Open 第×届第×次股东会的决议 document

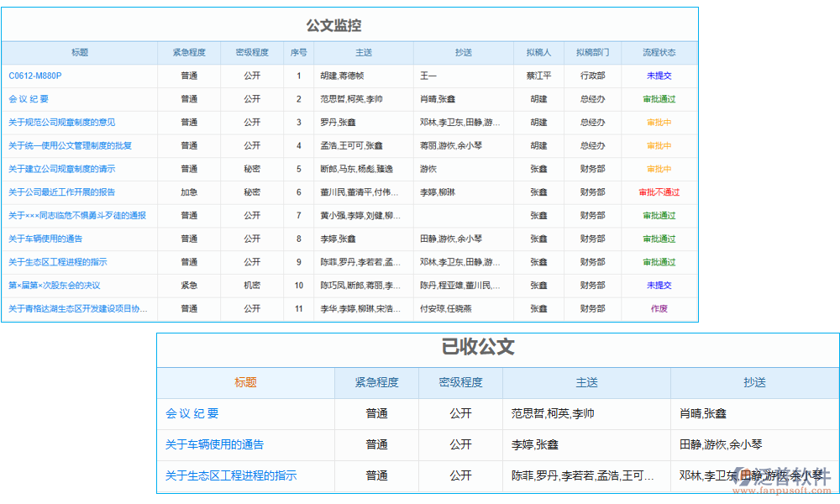[x=55, y=286]
